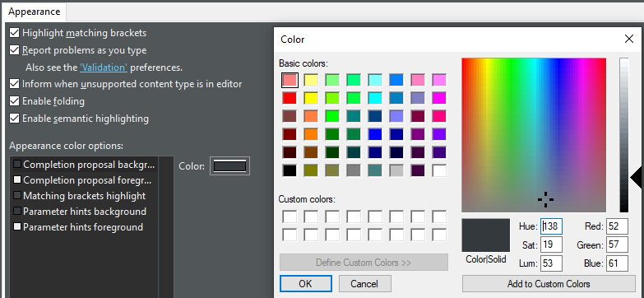Open the Appearance tab
Image resolution: width=644 pixels, height=298 pixels.
[34, 12]
